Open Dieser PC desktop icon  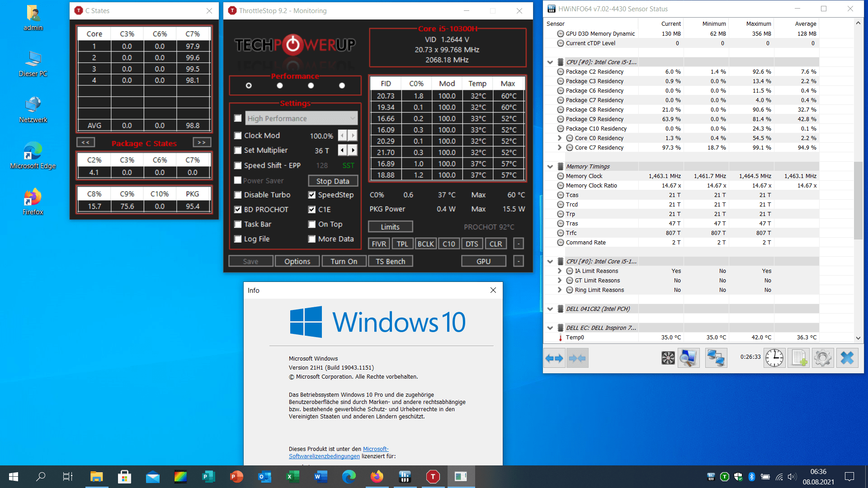click(33, 64)
